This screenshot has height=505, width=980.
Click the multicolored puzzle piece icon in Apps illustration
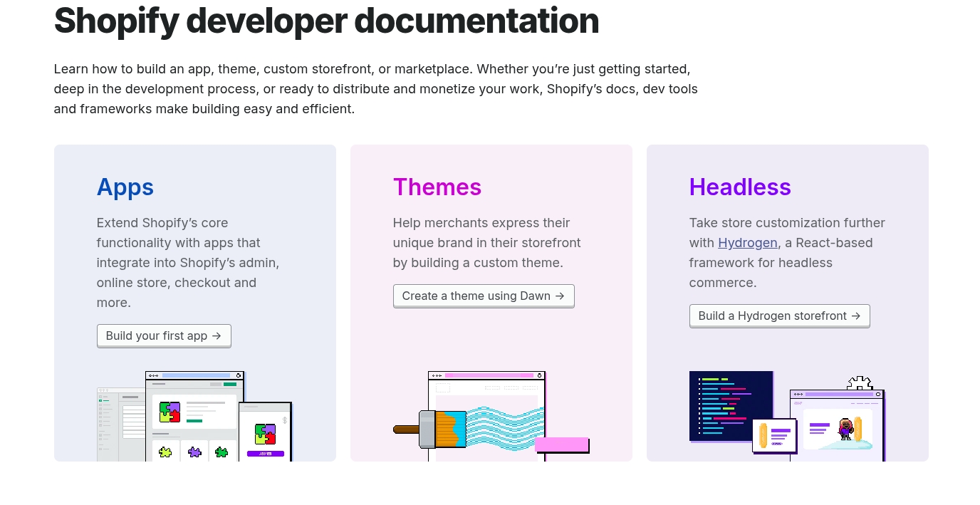[x=170, y=412]
